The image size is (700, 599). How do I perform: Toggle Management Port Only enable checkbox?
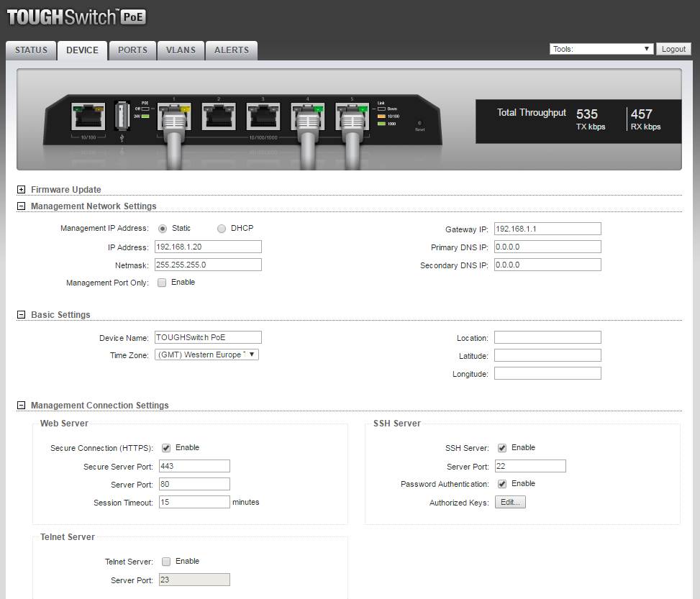coord(162,283)
